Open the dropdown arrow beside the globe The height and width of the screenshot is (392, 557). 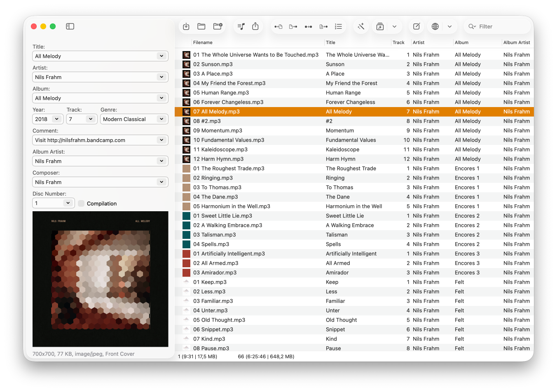tap(449, 26)
